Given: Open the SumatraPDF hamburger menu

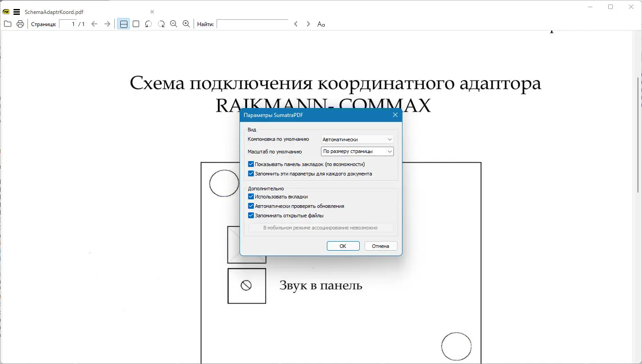Looking at the screenshot, I should point(17,12).
